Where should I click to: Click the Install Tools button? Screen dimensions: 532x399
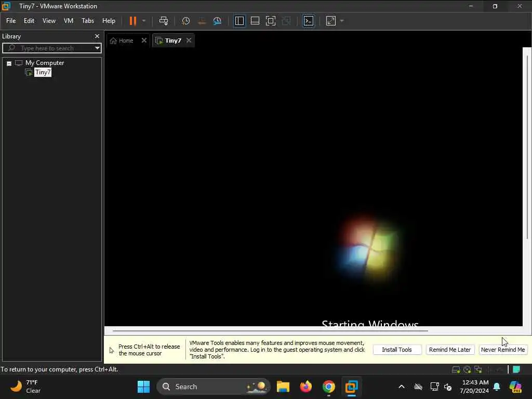pyautogui.click(x=397, y=350)
